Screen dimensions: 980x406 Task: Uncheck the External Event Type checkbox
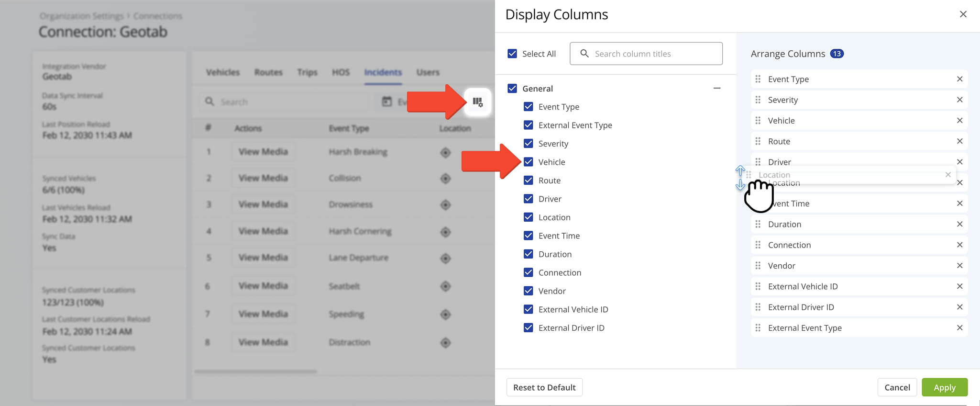point(529,125)
